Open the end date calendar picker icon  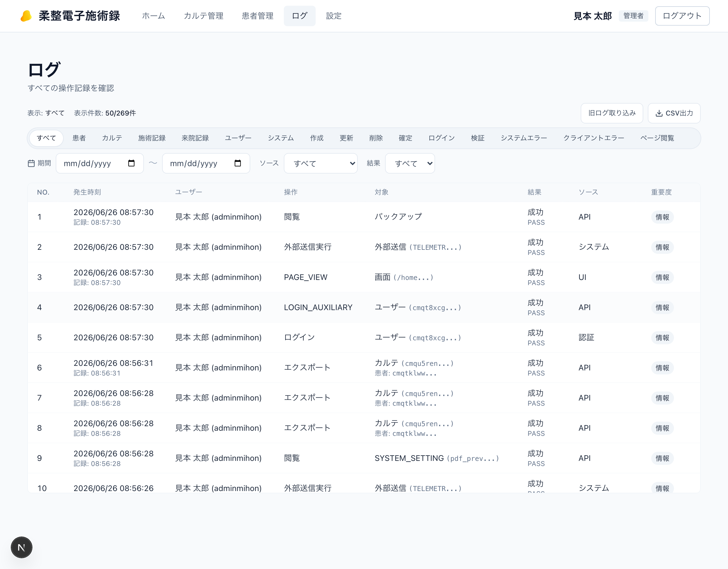[238, 163]
